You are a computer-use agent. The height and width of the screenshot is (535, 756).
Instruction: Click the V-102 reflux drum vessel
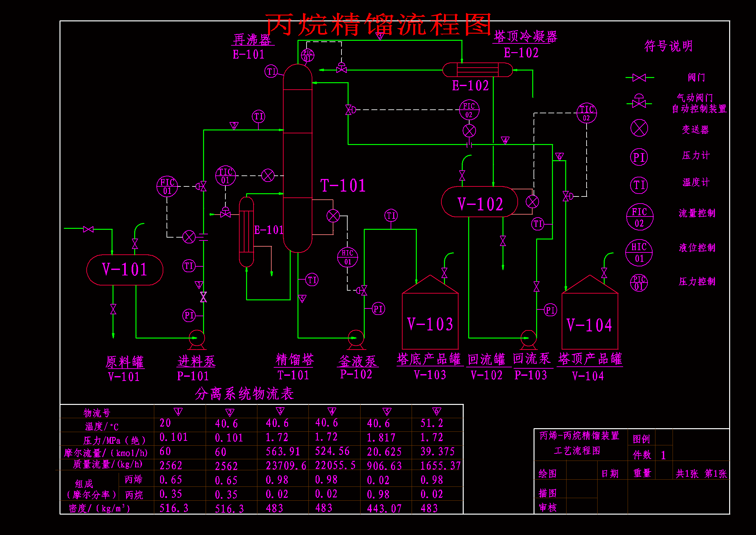[480, 202]
